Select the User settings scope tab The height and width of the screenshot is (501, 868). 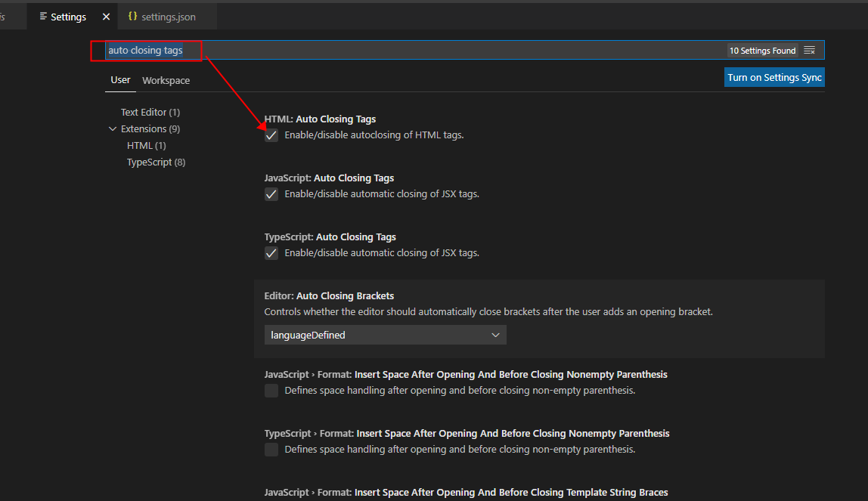pos(120,80)
